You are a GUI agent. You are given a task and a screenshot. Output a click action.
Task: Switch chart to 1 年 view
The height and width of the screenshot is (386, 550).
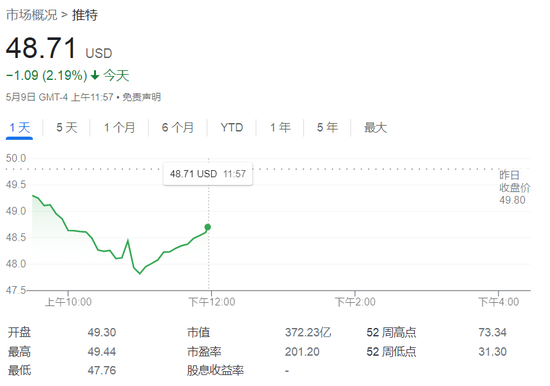click(280, 128)
